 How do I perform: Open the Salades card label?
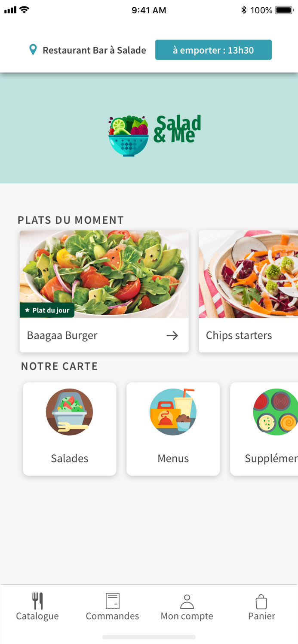click(69, 458)
